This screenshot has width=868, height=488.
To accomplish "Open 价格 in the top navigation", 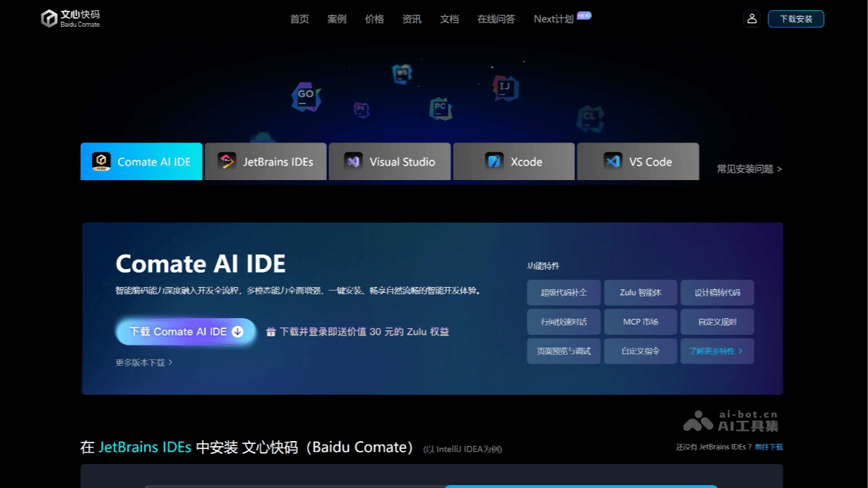I will [375, 20].
